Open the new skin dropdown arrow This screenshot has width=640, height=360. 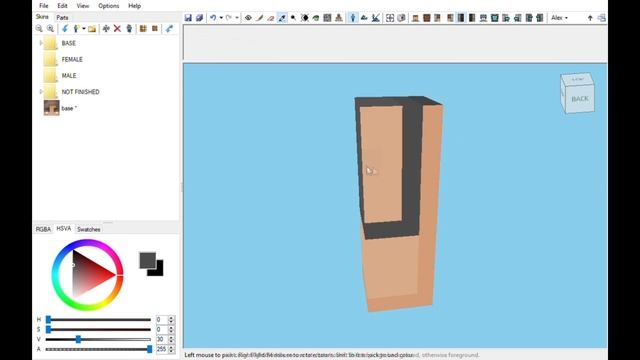pyautogui.click(x=84, y=29)
